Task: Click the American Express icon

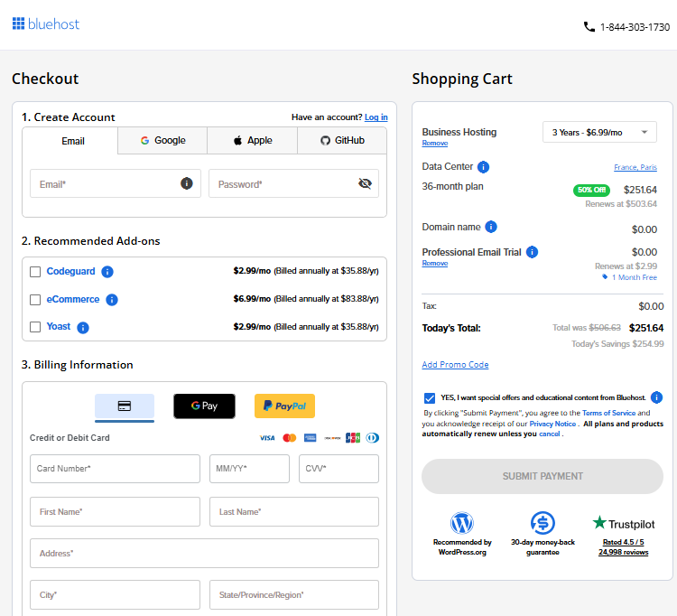Action: tap(310, 438)
